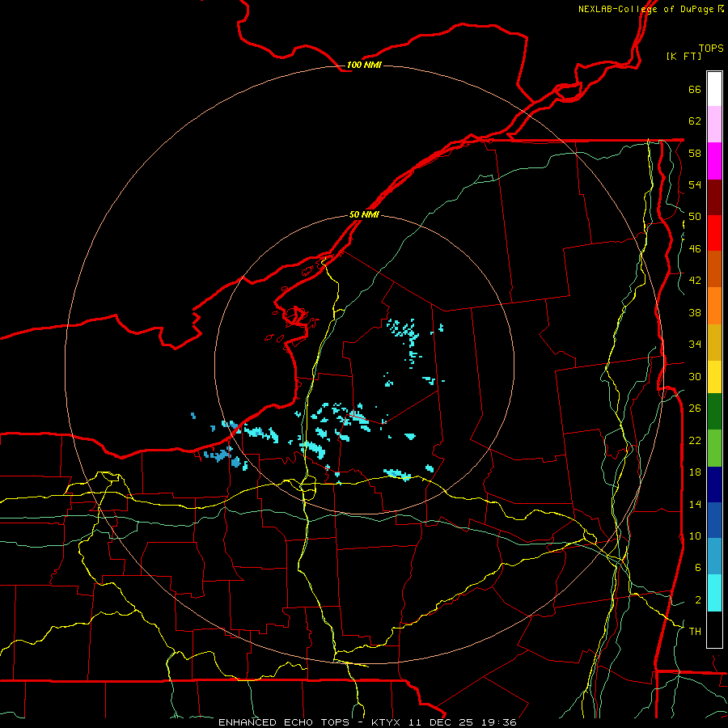Click the '18' legend value
Viewport: 728px width, 728px height.
point(695,472)
